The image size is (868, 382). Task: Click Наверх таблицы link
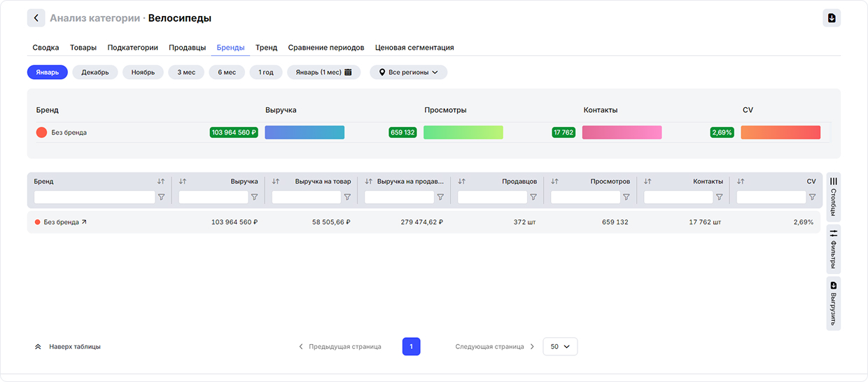point(68,346)
